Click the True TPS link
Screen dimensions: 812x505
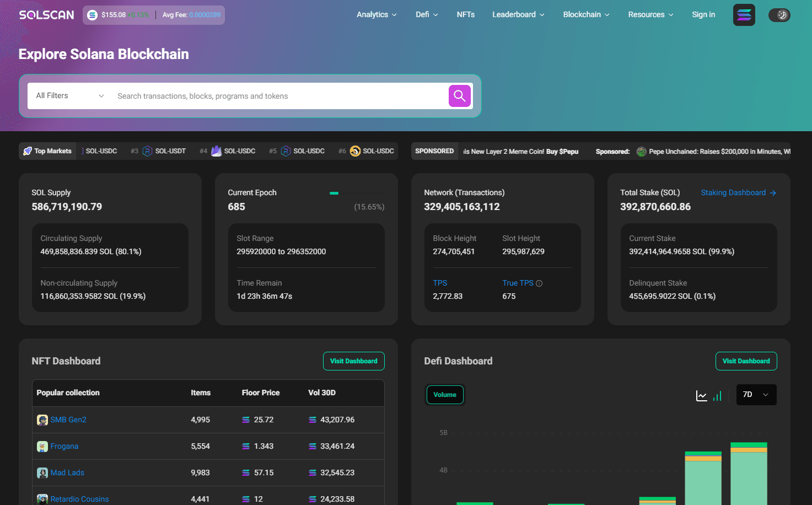click(x=518, y=283)
